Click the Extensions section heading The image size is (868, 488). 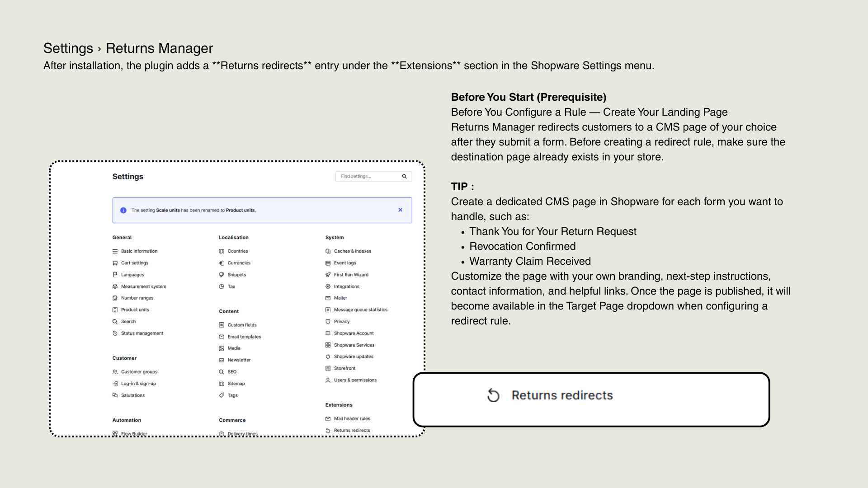click(339, 405)
